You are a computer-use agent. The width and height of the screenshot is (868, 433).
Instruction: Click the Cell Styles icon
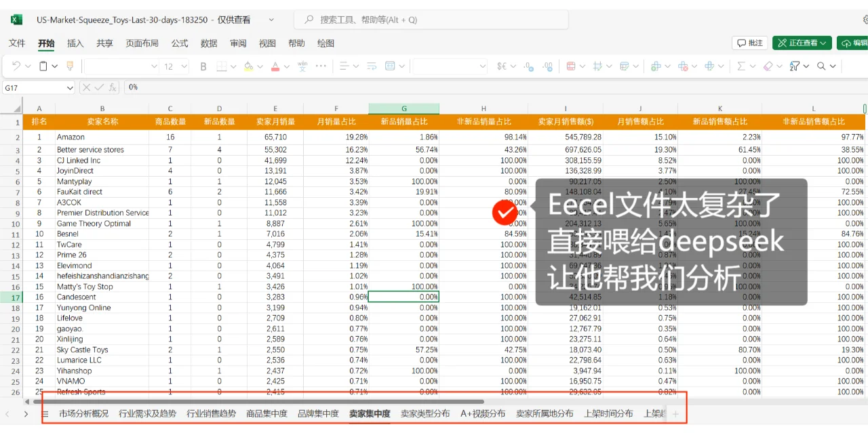pos(597,66)
